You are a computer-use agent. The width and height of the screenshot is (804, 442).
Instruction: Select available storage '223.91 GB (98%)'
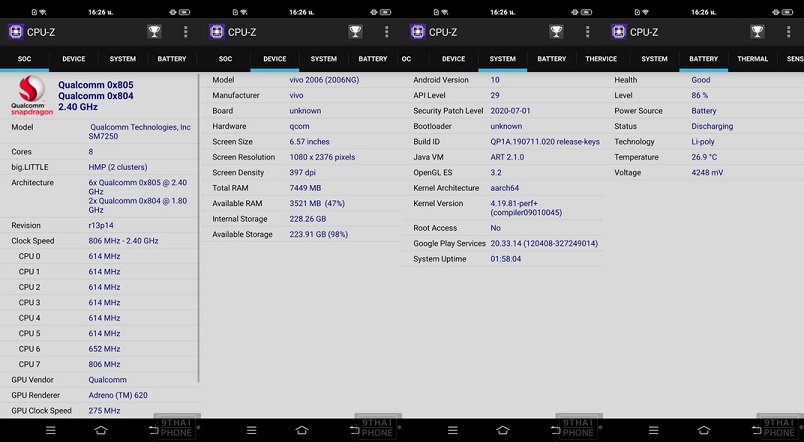tap(319, 234)
